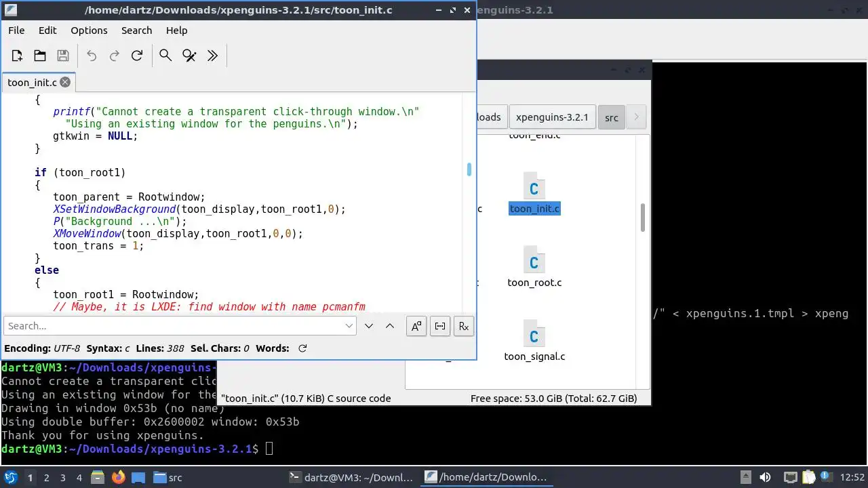
Task: Expand path bar with right arrow chevron
Action: coord(636,117)
